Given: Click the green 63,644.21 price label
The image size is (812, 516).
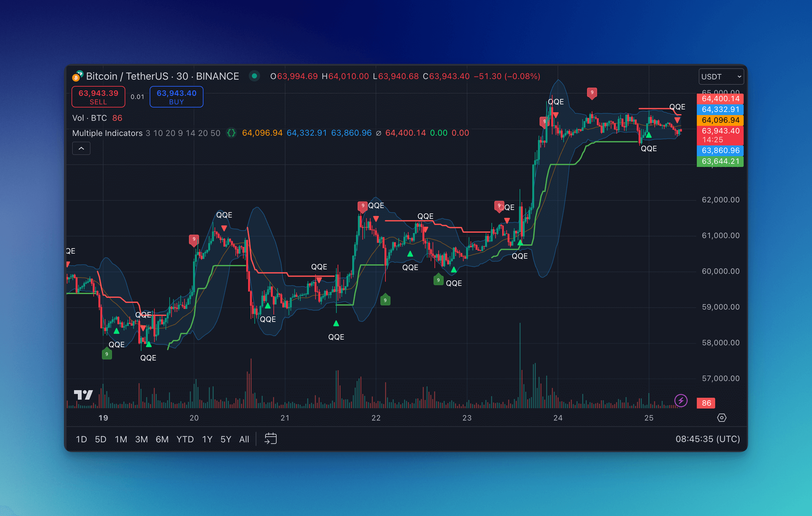Looking at the screenshot, I should pos(720,161).
